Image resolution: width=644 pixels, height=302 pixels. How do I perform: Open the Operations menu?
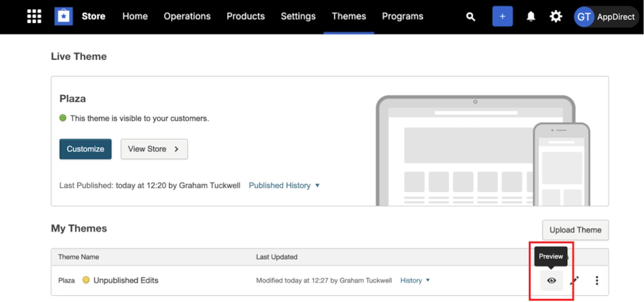[x=187, y=16]
